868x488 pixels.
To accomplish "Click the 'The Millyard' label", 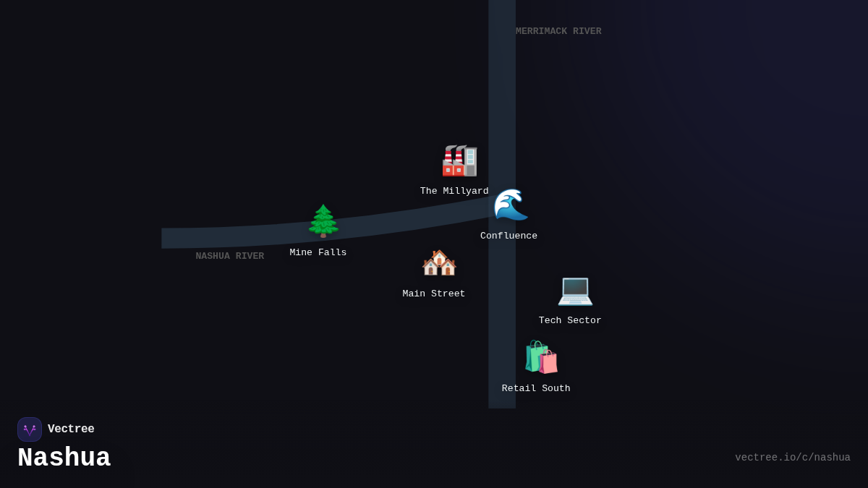I will coord(454,192).
